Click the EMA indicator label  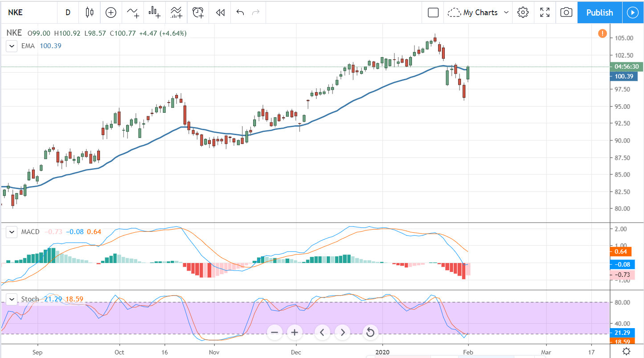[28, 45]
